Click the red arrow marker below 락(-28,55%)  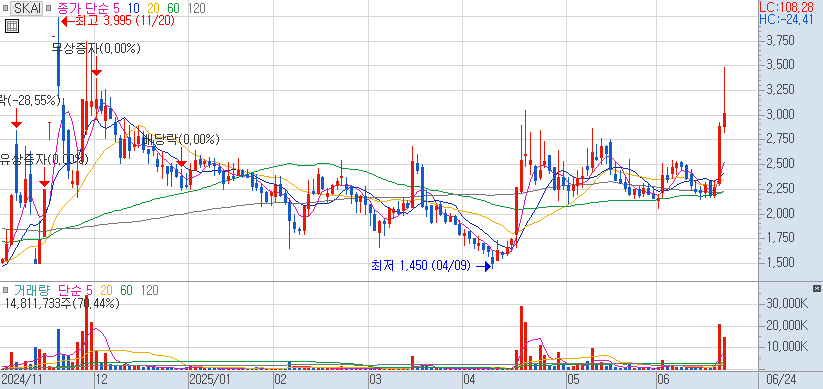(x=16, y=118)
